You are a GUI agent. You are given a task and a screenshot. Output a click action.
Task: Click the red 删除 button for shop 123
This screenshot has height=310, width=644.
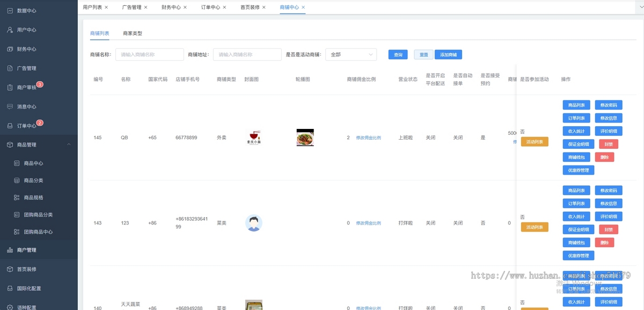click(x=605, y=243)
